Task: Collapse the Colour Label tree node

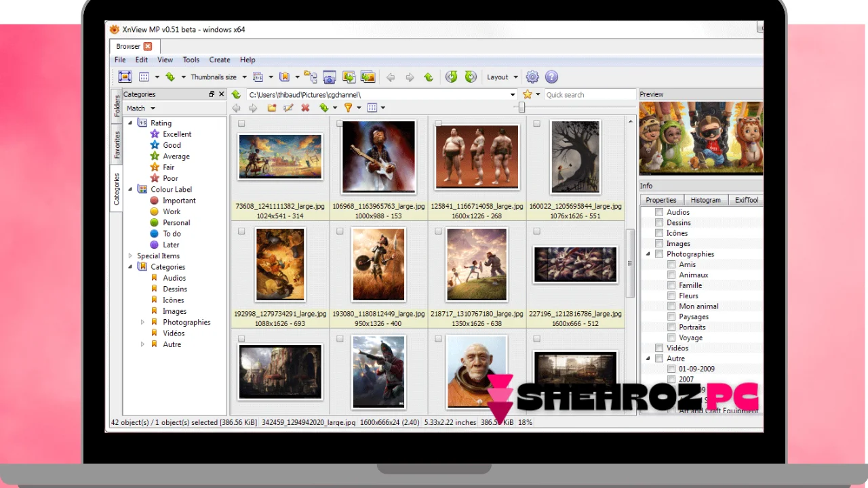Action: (x=130, y=189)
